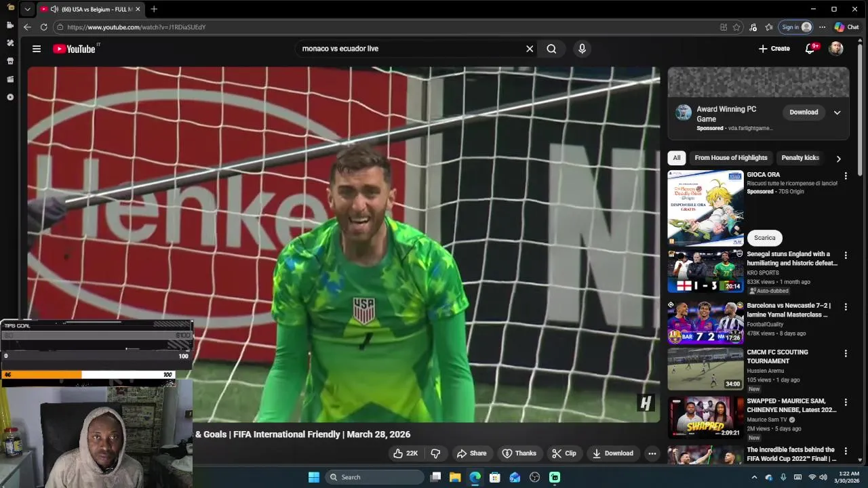
Task: Open the Windows Start menu
Action: 314,477
